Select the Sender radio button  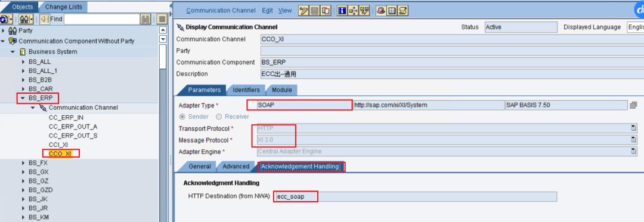pyautogui.click(x=183, y=116)
